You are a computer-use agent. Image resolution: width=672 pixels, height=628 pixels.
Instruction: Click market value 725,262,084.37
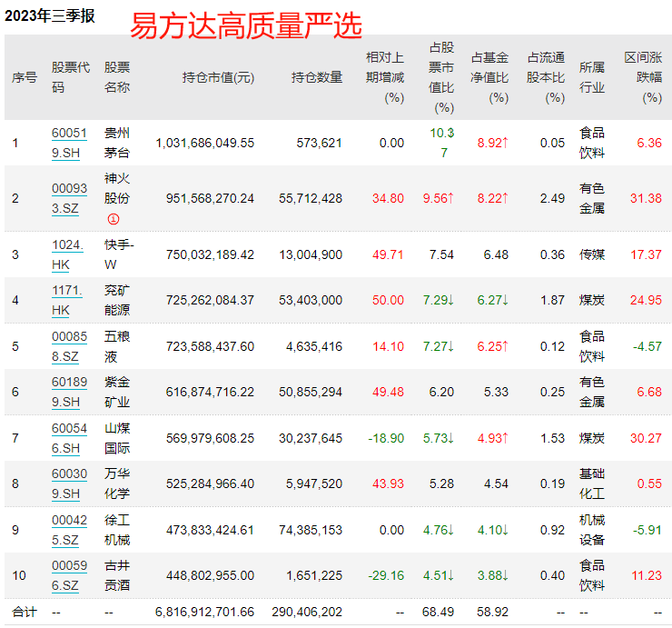(x=210, y=300)
